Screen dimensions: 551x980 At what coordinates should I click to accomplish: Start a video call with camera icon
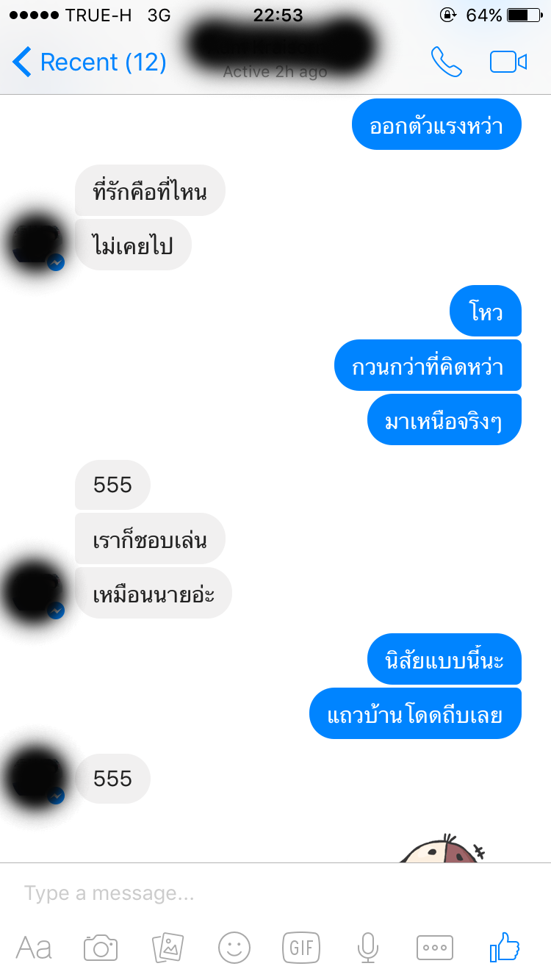(x=508, y=62)
